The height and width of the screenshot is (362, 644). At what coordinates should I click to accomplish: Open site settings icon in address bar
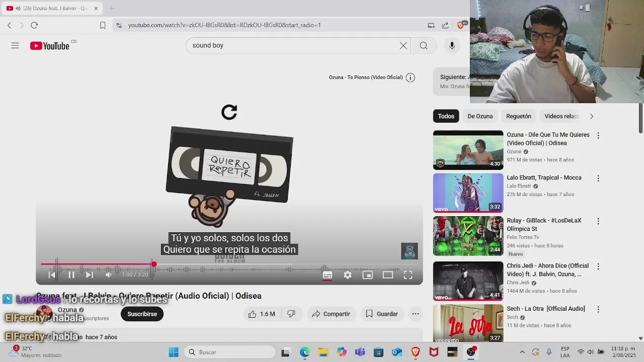point(118,25)
